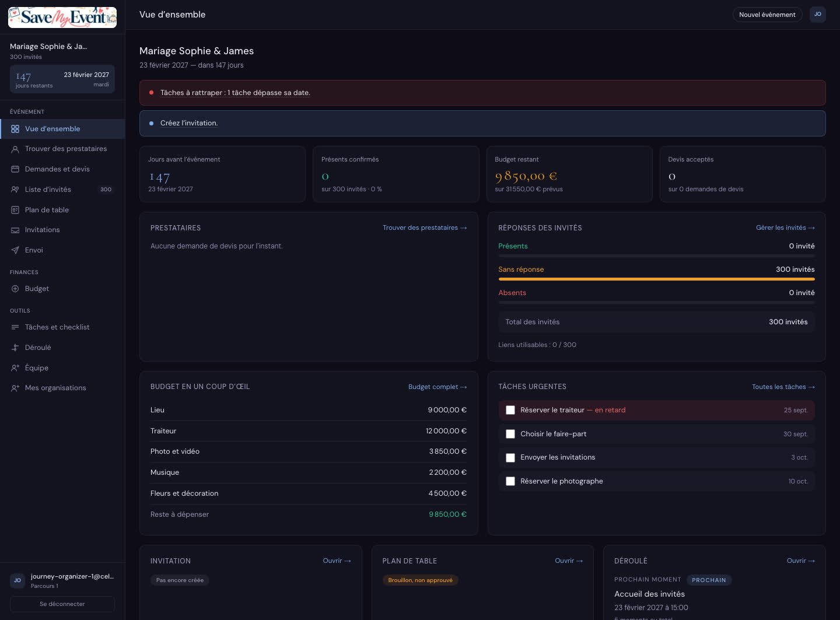Click the Pas encore créée badge
The image size is (840, 620).
[x=180, y=580]
